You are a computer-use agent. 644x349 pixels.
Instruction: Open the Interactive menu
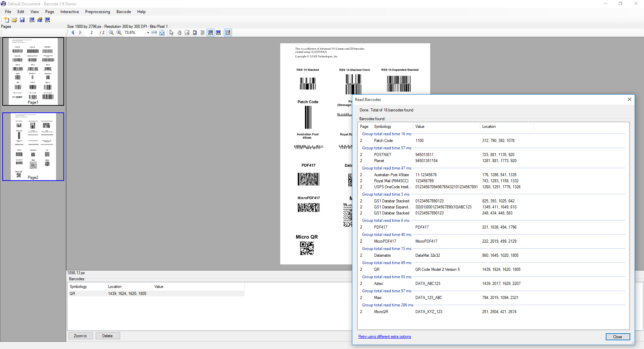(69, 12)
